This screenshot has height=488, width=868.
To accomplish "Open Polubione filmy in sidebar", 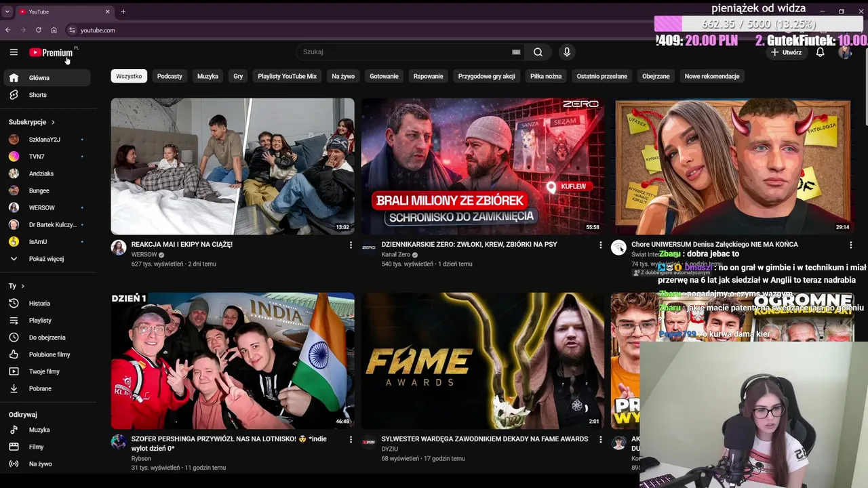I will pyautogui.click(x=46, y=354).
